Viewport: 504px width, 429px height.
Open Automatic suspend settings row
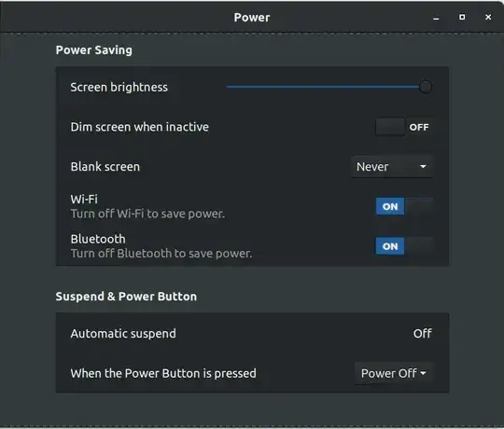coord(252,333)
